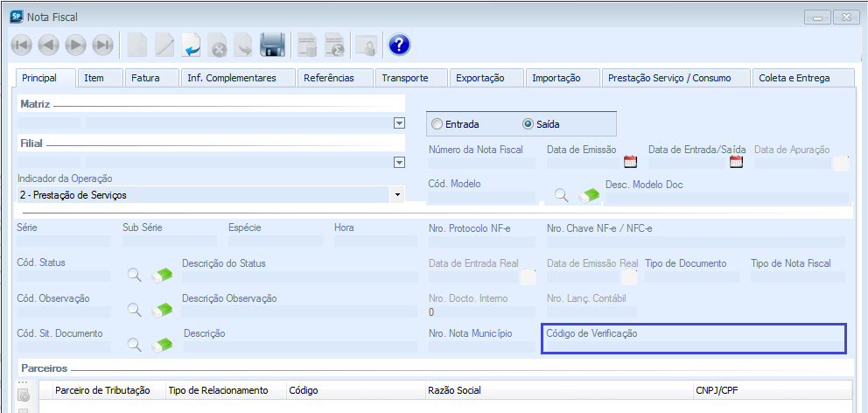The width and height of the screenshot is (868, 413).
Task: Click the Razão Social column header
Action: point(454,390)
